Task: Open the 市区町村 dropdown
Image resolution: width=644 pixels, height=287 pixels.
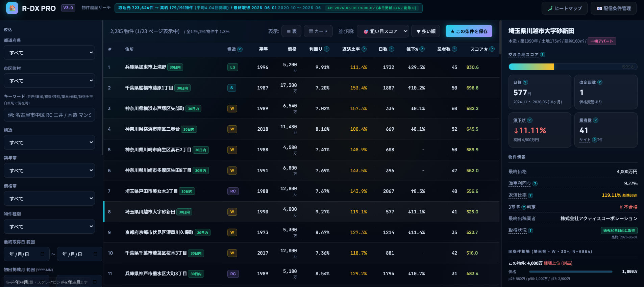Action: [x=49, y=81]
